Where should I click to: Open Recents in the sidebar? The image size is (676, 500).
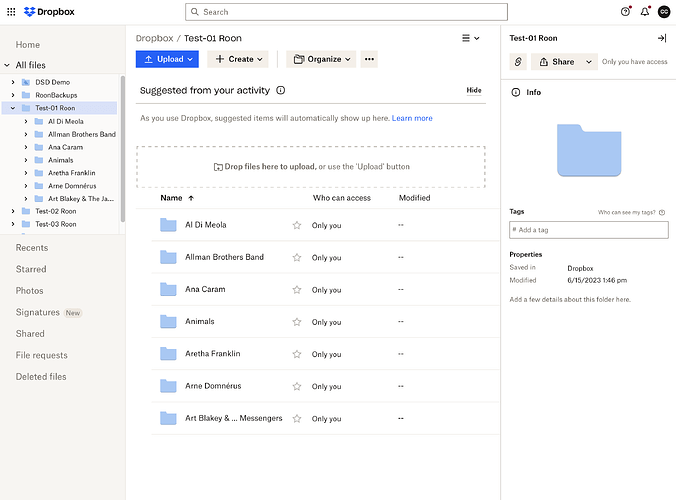point(32,247)
